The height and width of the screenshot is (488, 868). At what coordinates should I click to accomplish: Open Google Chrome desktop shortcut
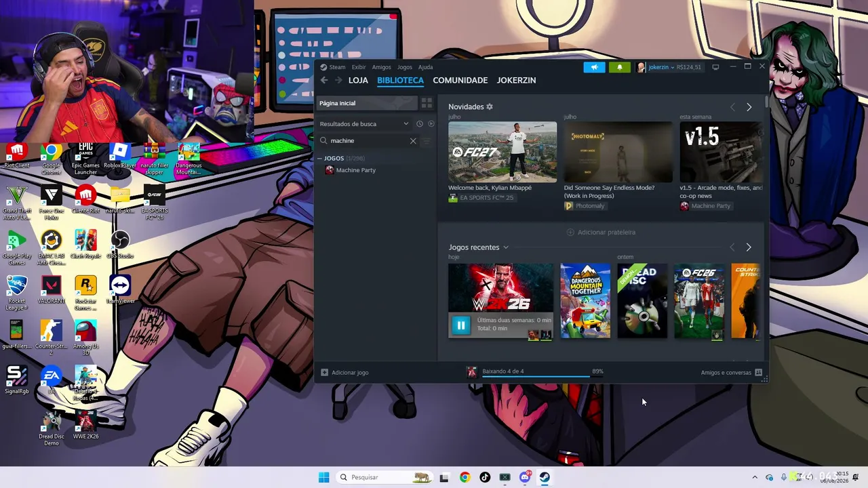pos(52,159)
